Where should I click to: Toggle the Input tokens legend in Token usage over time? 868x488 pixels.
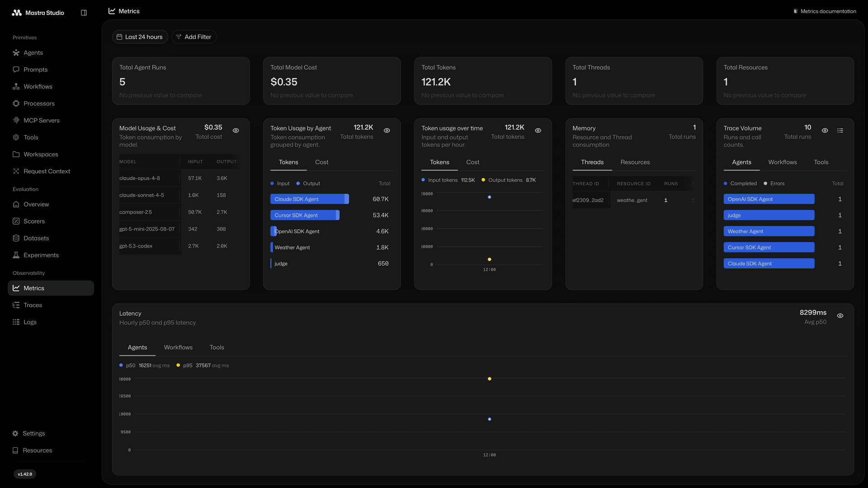[x=448, y=180]
